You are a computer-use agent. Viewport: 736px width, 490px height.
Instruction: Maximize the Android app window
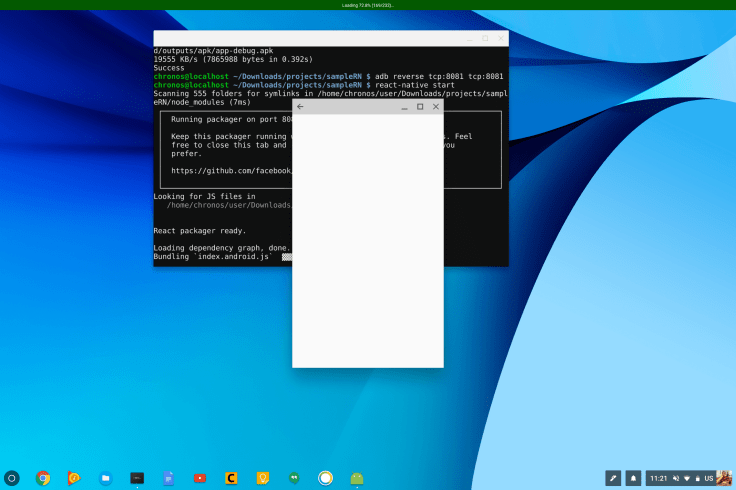pyautogui.click(x=420, y=106)
